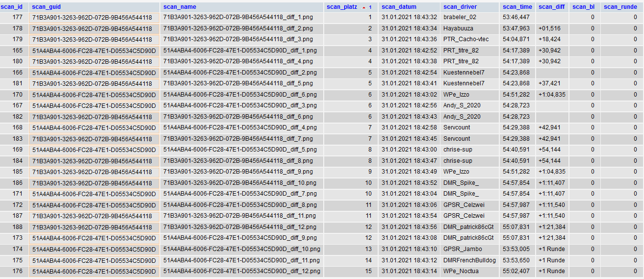This screenshot has height=279, width=644.
Task: Select the DMRFrenchBulldog driver cell
Action: point(469,260)
